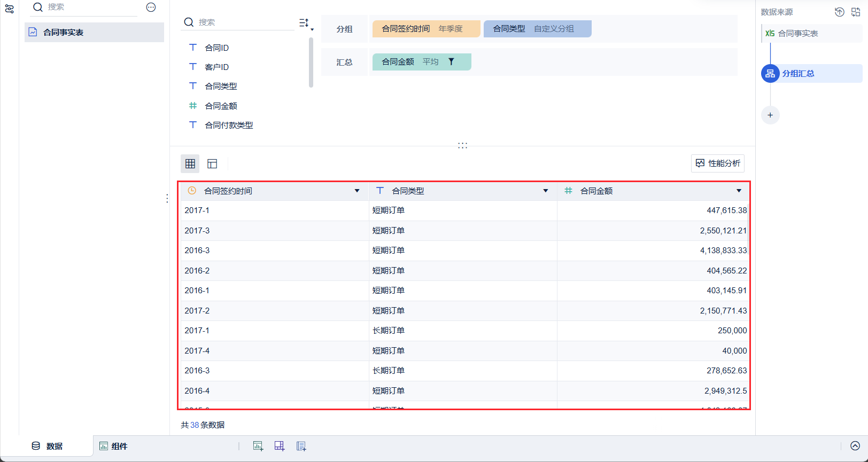The height and width of the screenshot is (462, 868).
Task: Switch to the grid data preview view
Action: click(x=190, y=164)
